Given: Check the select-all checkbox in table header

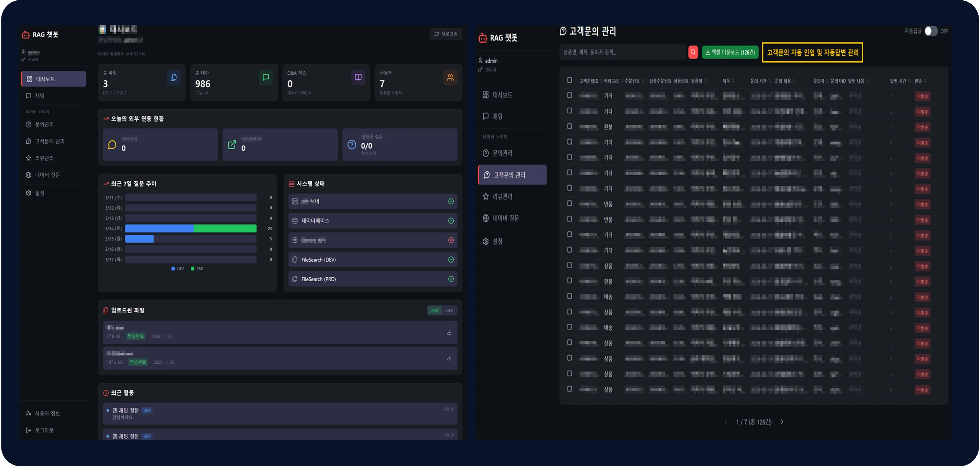Looking at the screenshot, I should (569, 80).
